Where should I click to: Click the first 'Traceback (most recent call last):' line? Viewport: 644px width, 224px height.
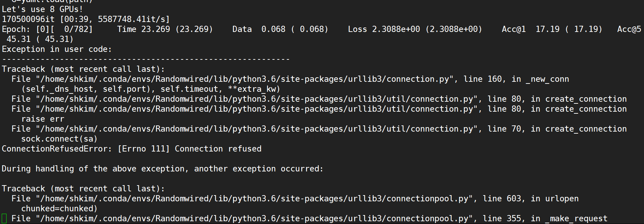(x=83, y=69)
